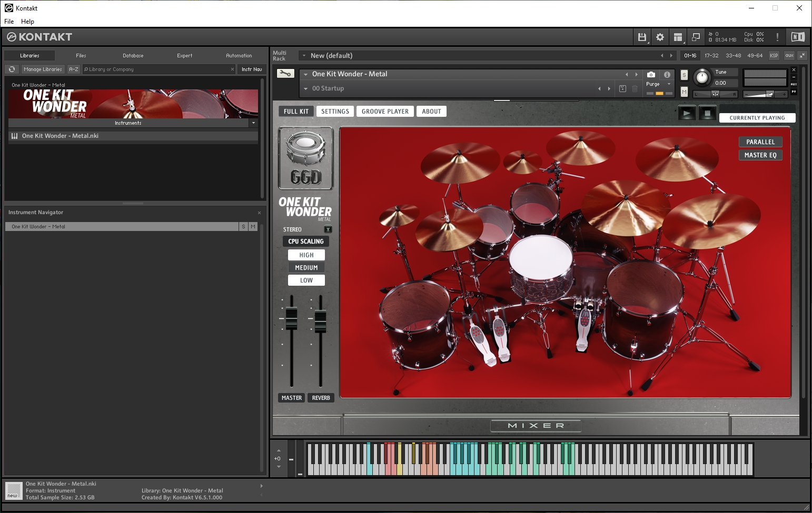
Task: Switch to the Files browser tab
Action: pyautogui.click(x=81, y=56)
